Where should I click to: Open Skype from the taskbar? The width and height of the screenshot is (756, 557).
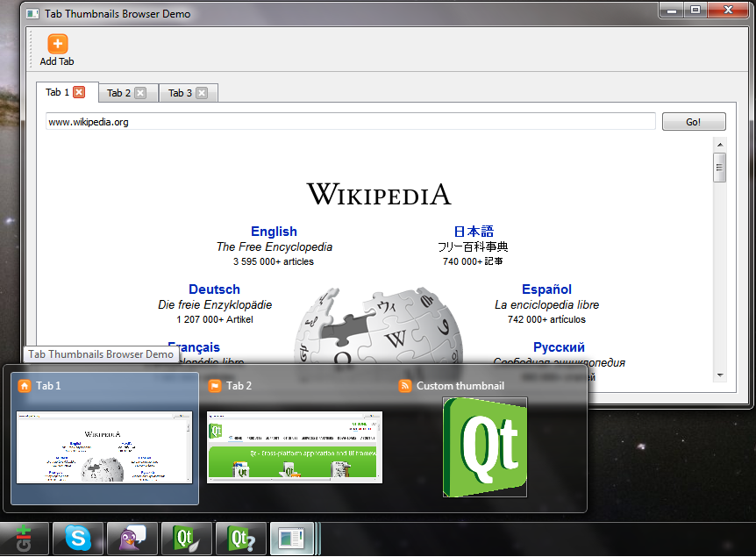click(78, 538)
